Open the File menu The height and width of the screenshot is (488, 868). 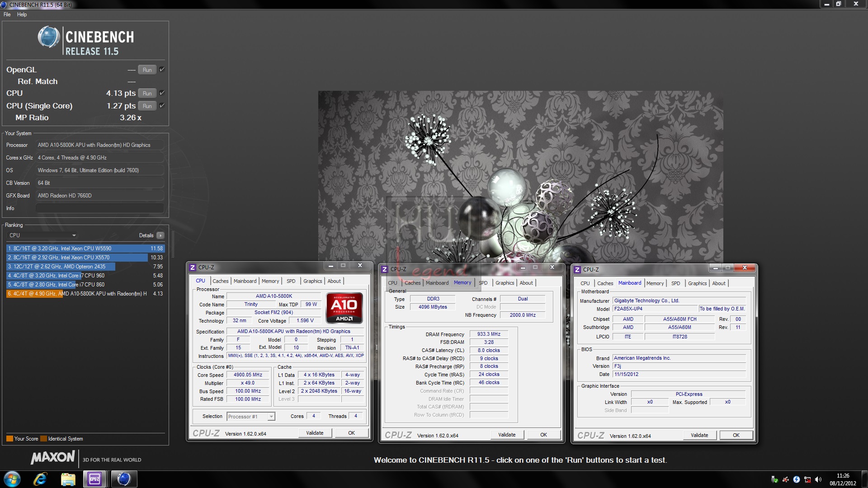point(7,14)
